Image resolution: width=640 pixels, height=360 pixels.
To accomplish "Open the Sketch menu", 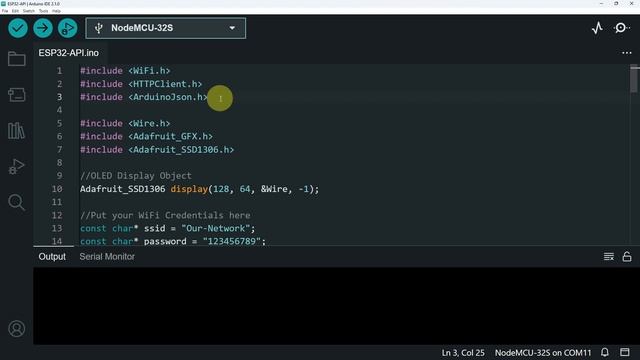I will coord(29,11).
